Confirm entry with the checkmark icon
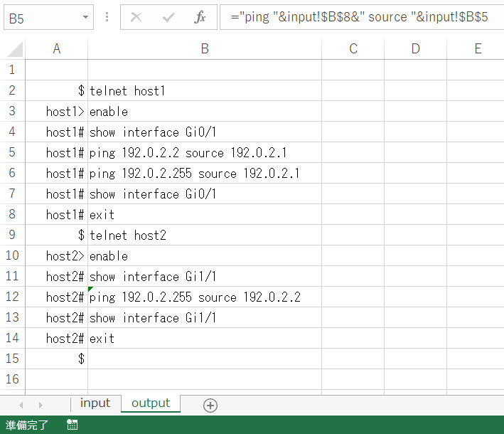Viewport: 504px width, 434px height. pos(168,17)
